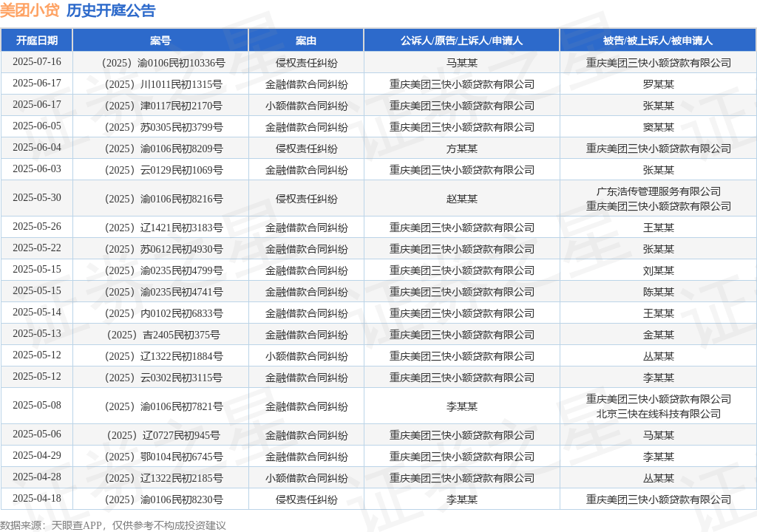
Task: Click the date 2025-05-13
Action: 37,333
